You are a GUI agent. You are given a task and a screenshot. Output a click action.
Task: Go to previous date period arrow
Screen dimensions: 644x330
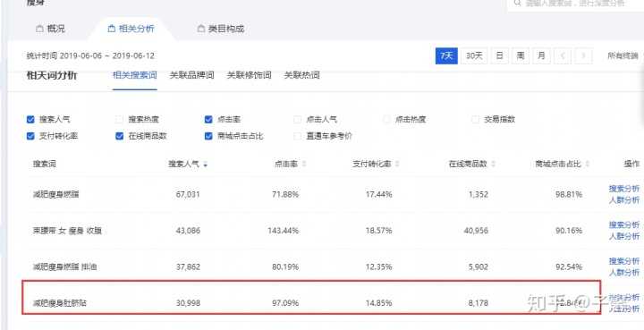point(563,55)
